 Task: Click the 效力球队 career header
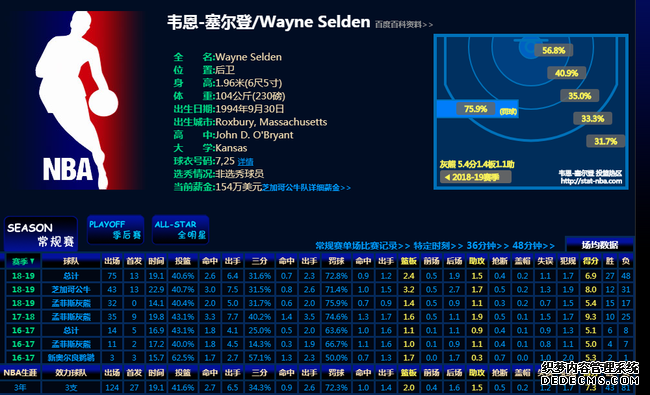coord(71,373)
